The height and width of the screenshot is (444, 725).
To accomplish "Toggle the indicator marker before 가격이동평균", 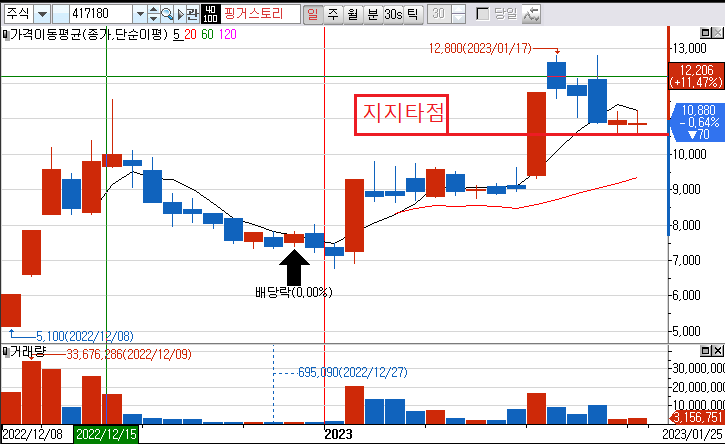I will point(6,35).
